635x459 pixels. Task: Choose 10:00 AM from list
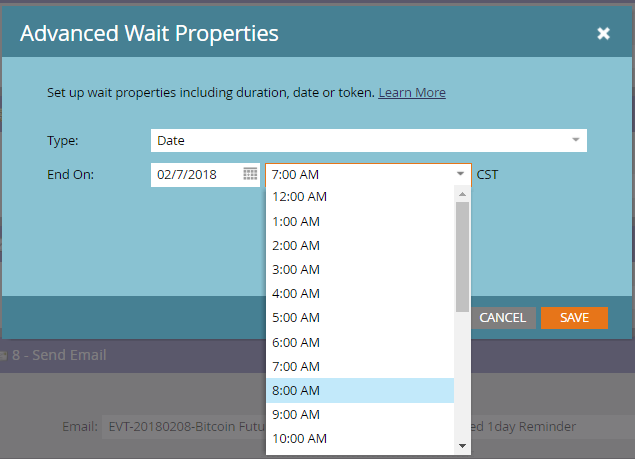(x=360, y=439)
